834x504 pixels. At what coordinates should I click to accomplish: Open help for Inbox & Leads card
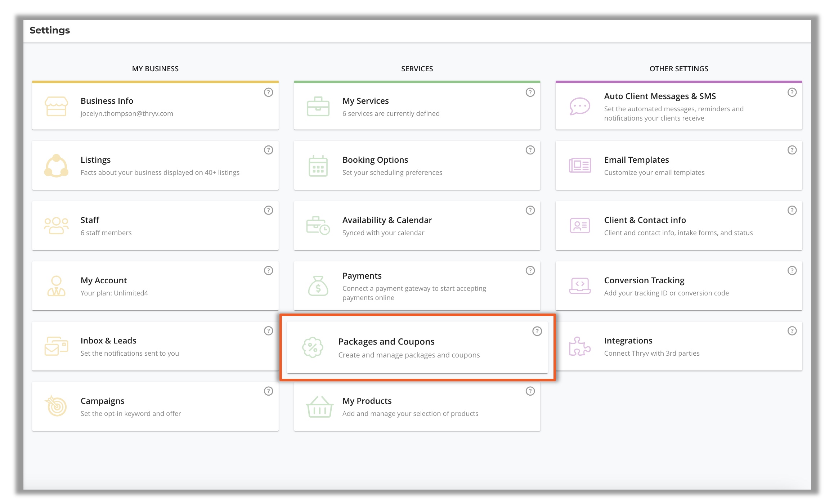[x=269, y=331]
